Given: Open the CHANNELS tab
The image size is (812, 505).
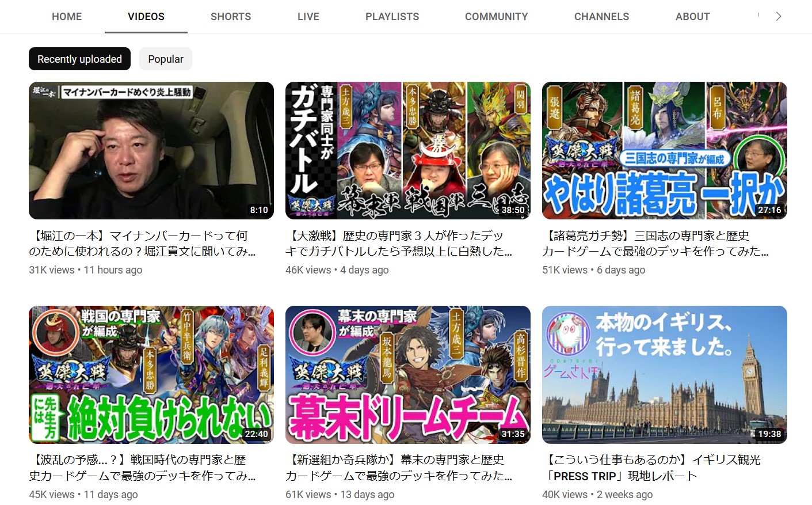Looking at the screenshot, I should [x=602, y=17].
